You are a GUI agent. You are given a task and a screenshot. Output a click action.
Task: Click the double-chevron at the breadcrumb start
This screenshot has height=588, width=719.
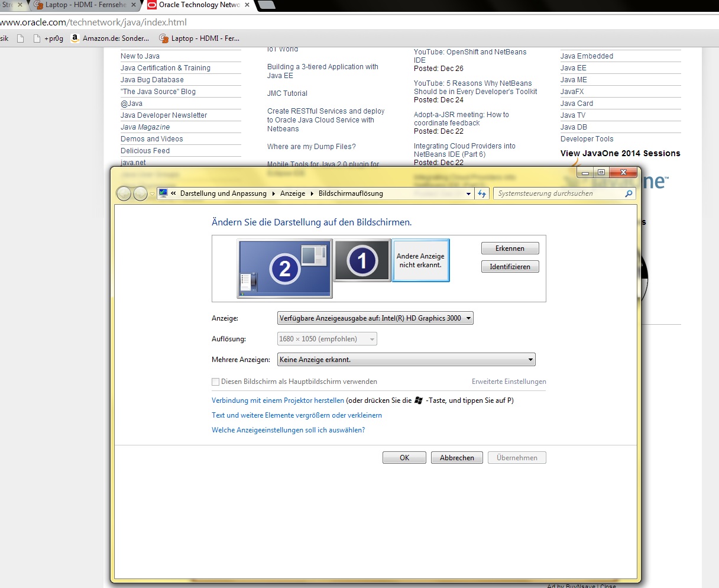[x=174, y=193]
